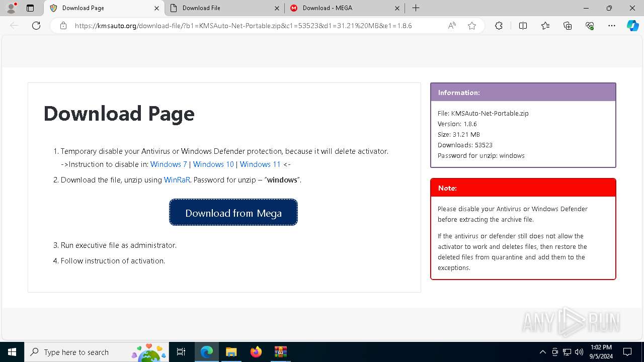Switch to the Download - MEGA tab

[x=345, y=8]
